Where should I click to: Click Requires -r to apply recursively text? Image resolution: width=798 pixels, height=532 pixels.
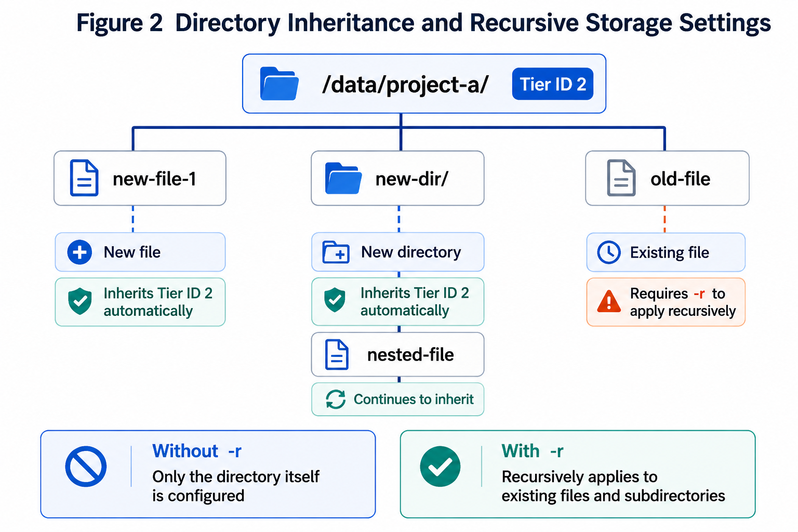pos(683,302)
